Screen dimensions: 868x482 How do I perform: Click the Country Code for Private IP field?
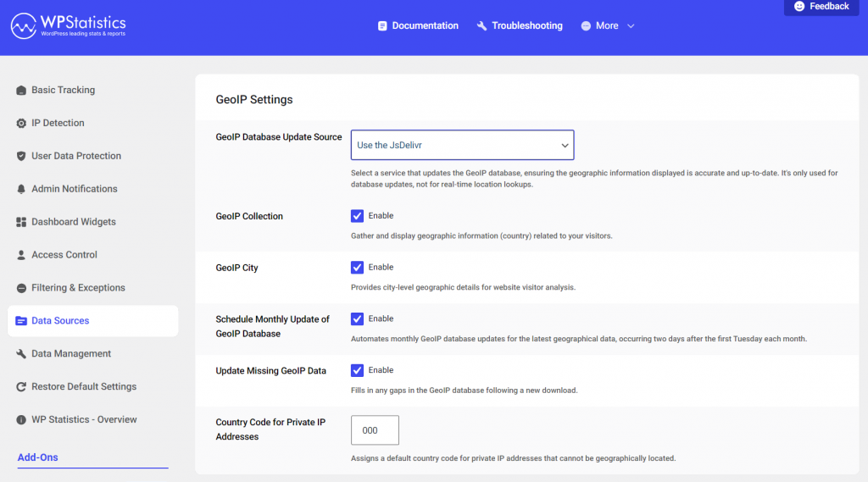[375, 430]
